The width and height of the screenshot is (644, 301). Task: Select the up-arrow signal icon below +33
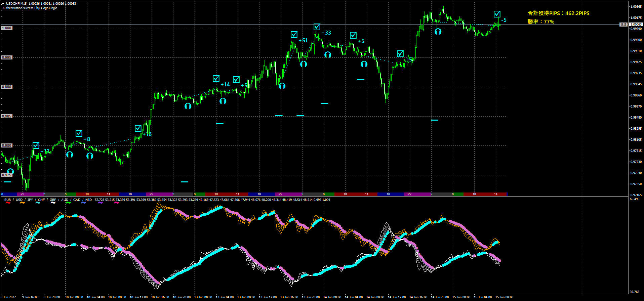328,54
